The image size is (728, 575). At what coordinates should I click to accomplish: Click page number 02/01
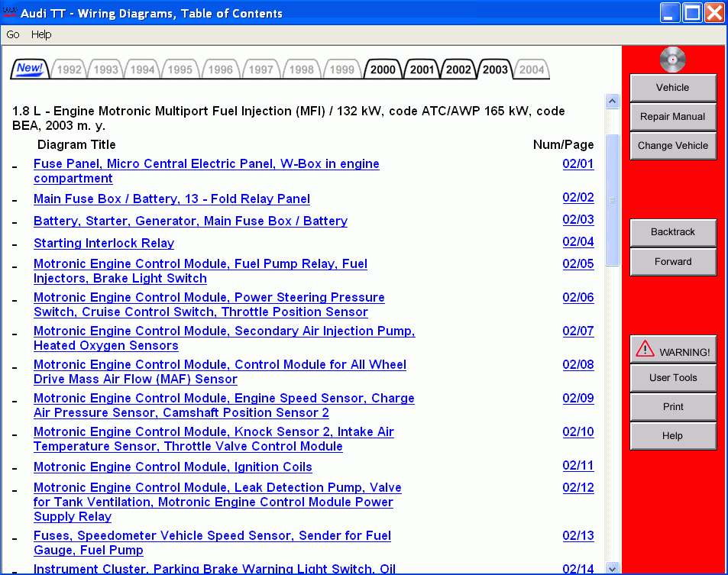[578, 163]
